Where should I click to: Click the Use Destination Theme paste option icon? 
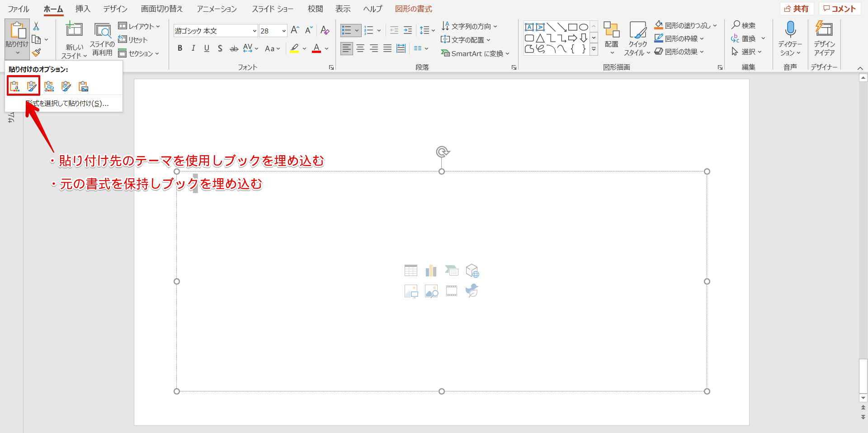(x=15, y=86)
